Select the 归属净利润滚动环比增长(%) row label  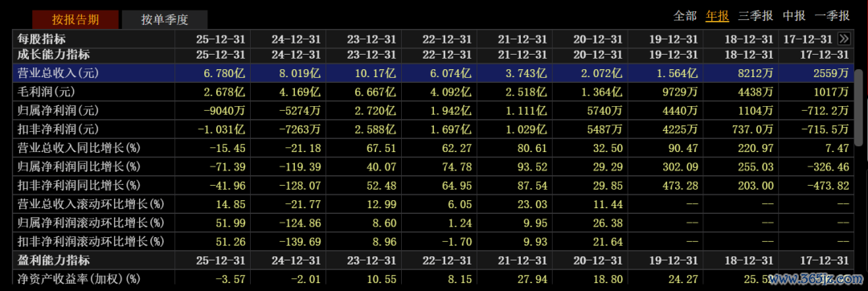point(91,223)
